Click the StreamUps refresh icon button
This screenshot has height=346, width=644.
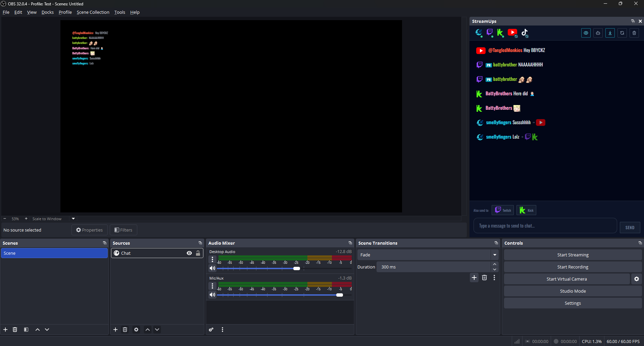(622, 33)
